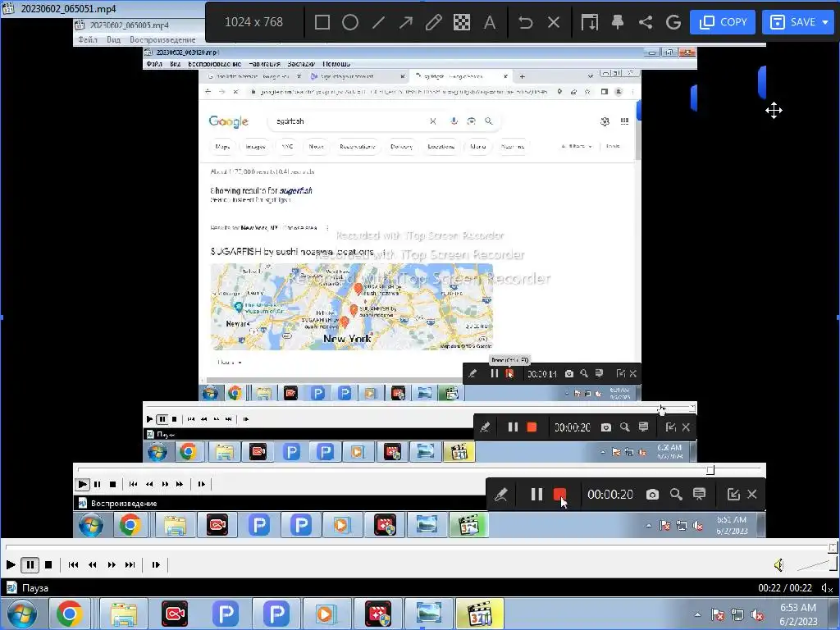Undo last annotation in capture toolbar

click(526, 22)
